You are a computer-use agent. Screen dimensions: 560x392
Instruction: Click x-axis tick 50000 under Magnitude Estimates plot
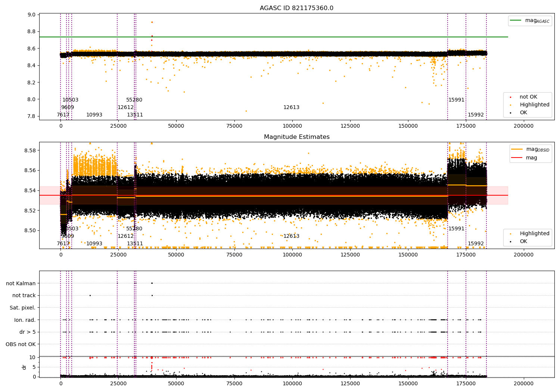(176, 255)
